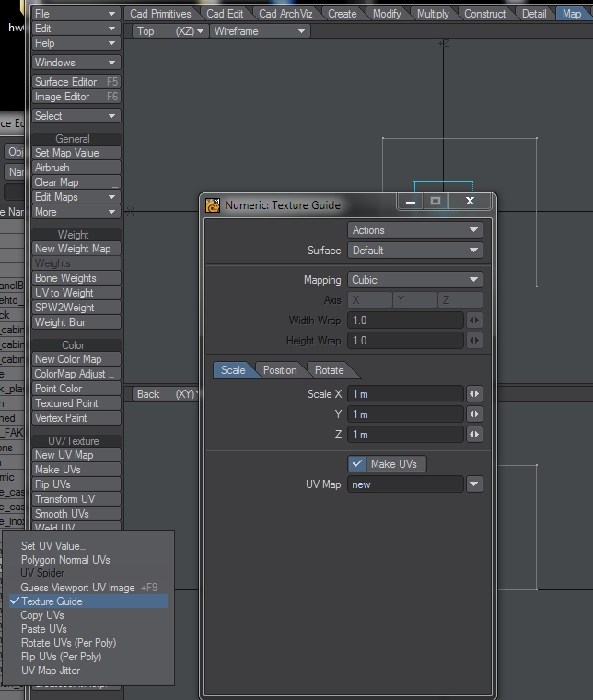Choose UV Spider from the menu

42,574
